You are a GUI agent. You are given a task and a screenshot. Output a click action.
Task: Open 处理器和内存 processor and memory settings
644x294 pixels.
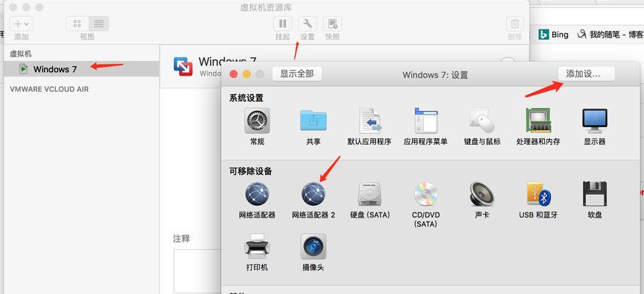pos(538,121)
